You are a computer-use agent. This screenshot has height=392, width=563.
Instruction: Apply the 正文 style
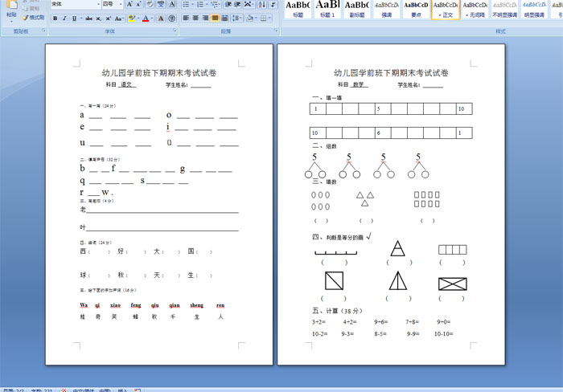[x=446, y=10]
